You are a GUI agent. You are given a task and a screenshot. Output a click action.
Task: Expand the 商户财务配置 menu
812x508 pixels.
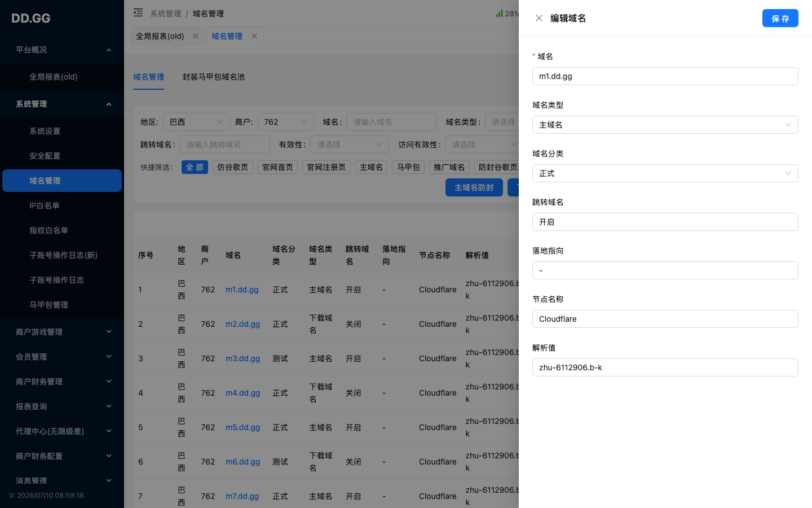pyautogui.click(x=62, y=456)
